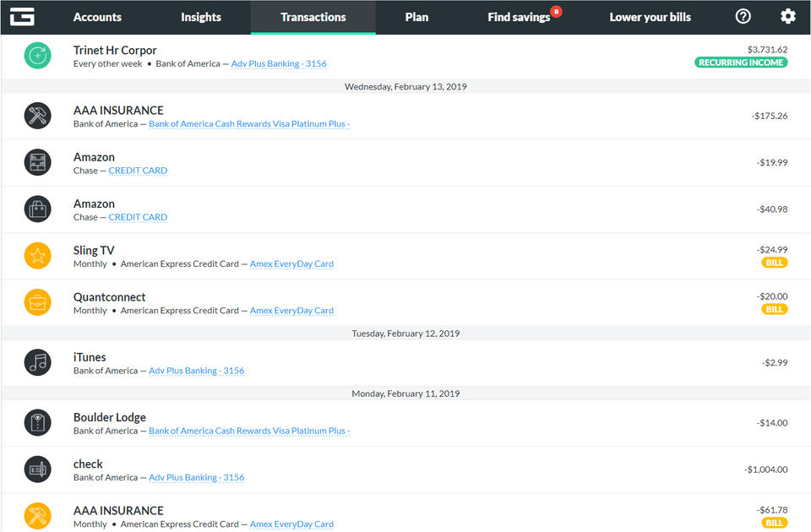This screenshot has width=811, height=532.
Task: Click the check icon beside the check transaction
Action: point(38,470)
